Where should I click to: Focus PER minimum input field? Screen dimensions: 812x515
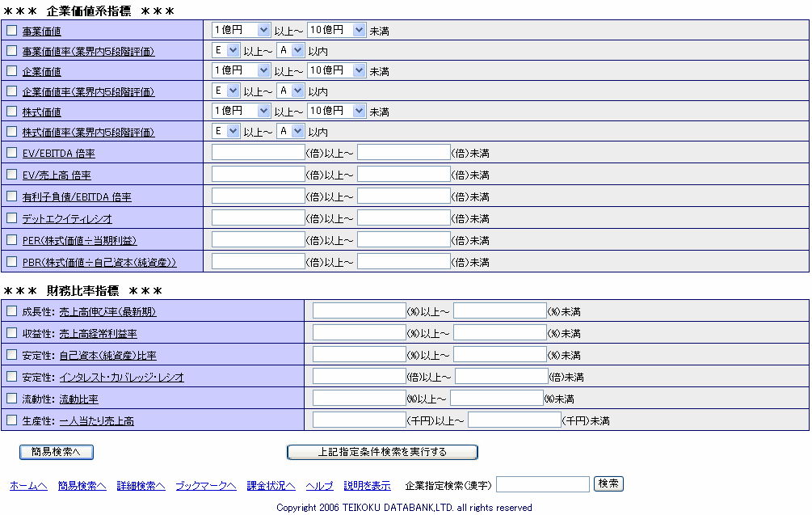point(259,239)
